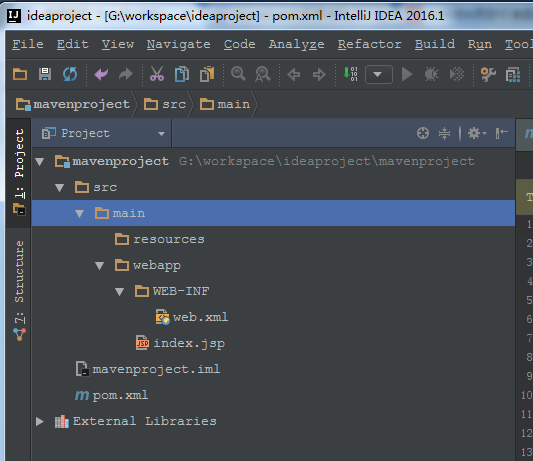
Task: Click the Run with Coverage icon
Action: [457, 74]
